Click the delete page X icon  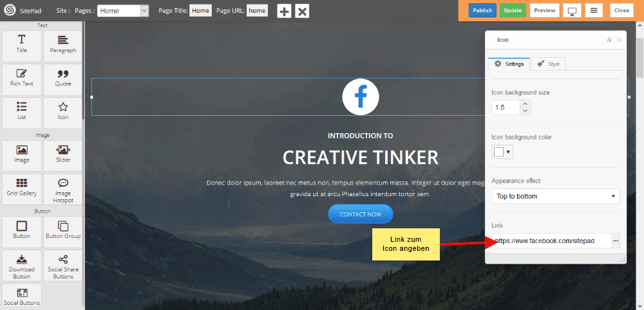pos(302,11)
